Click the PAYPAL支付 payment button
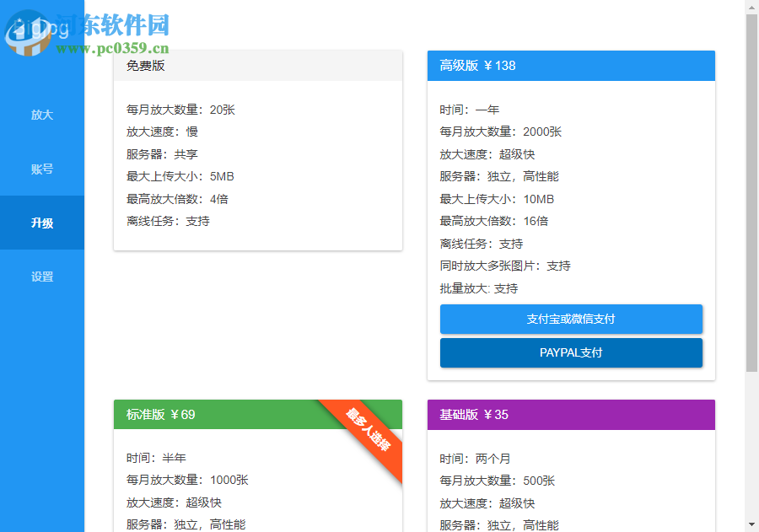759x532 pixels. (571, 352)
